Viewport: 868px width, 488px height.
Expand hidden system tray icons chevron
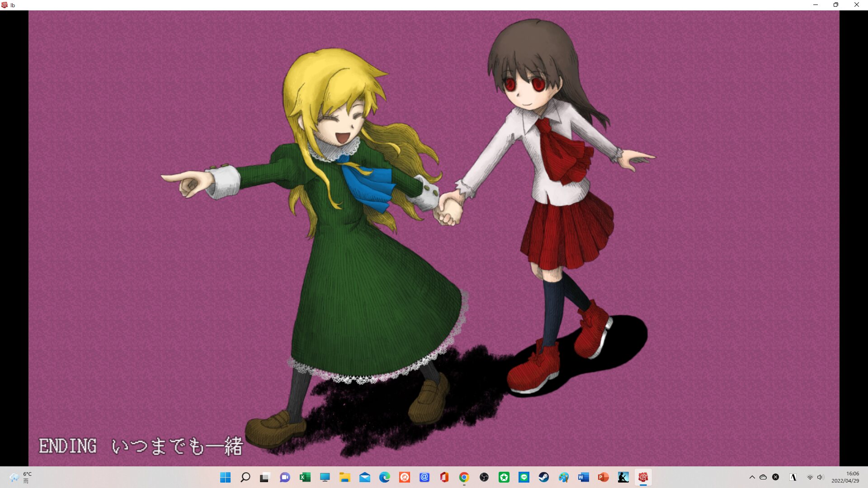[752, 477]
